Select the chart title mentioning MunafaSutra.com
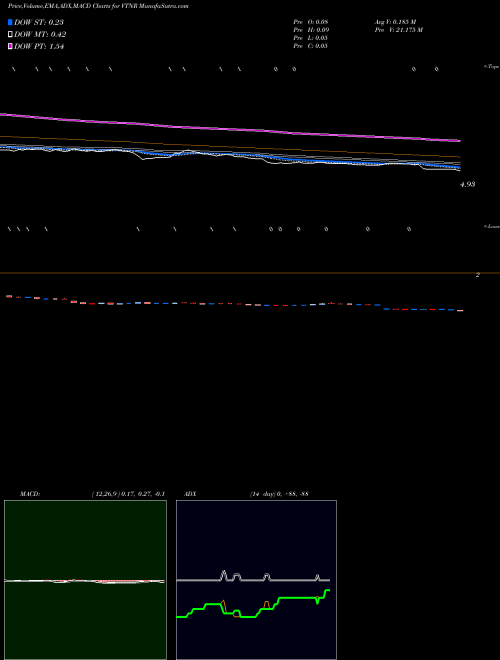 pyautogui.click(x=98, y=6)
